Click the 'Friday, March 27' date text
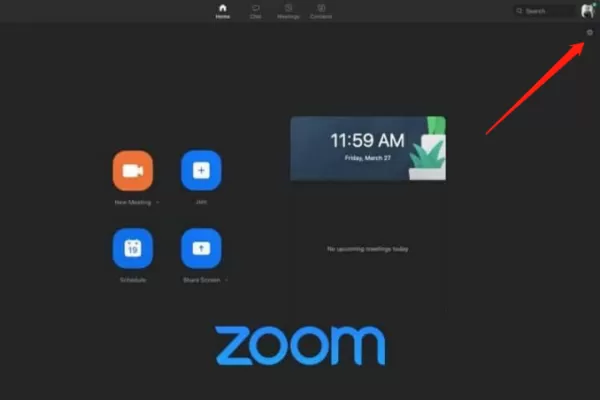 [x=368, y=158]
